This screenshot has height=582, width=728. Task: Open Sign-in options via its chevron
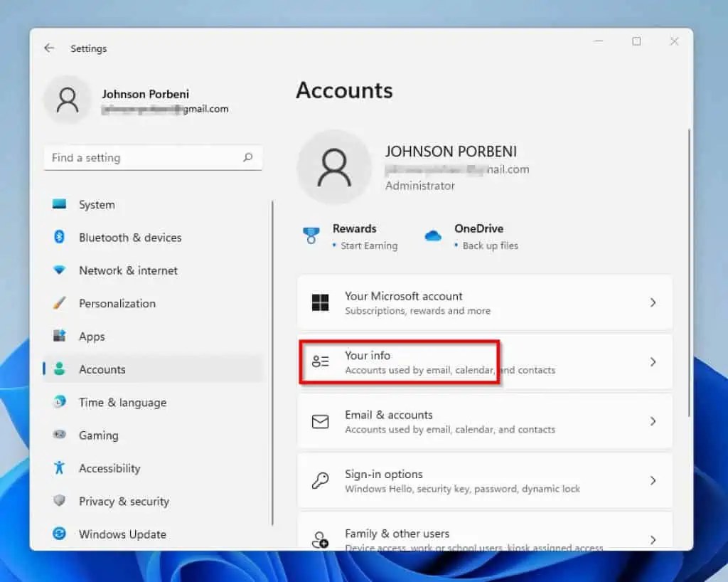click(x=653, y=480)
